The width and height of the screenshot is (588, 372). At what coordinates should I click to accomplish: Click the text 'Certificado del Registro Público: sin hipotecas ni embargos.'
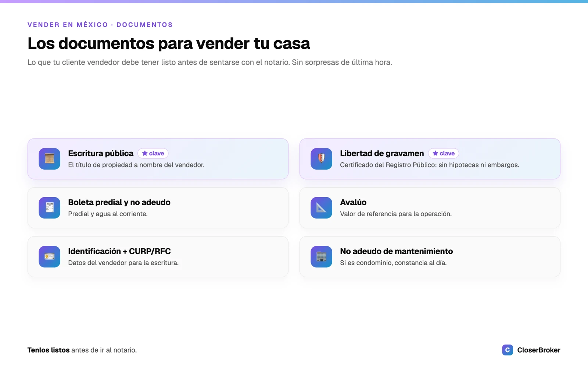[430, 165]
